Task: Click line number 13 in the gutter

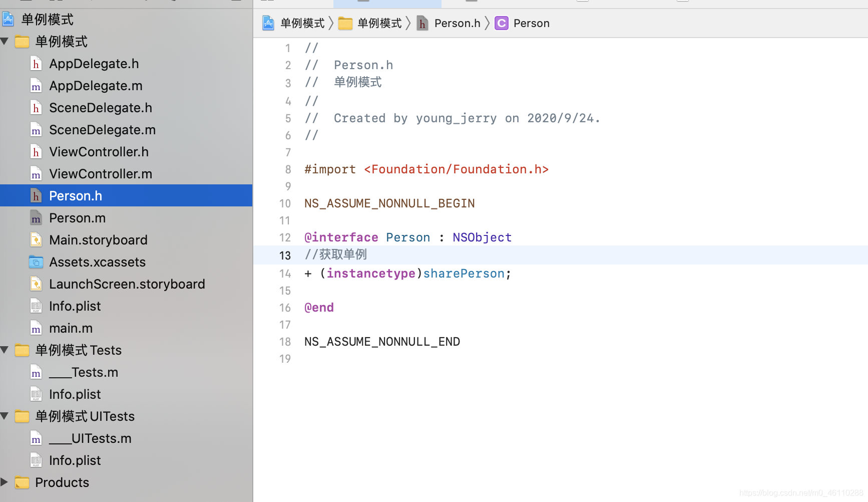Action: (x=285, y=256)
